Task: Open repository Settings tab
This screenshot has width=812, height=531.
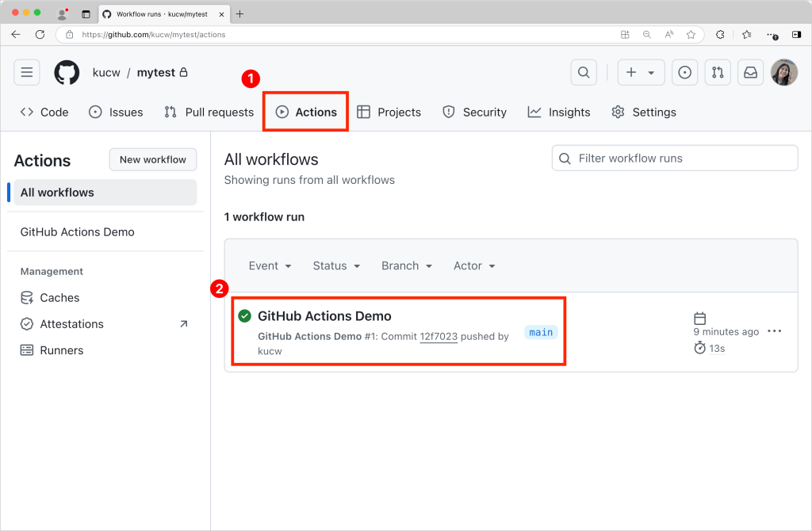Action: [x=644, y=113]
